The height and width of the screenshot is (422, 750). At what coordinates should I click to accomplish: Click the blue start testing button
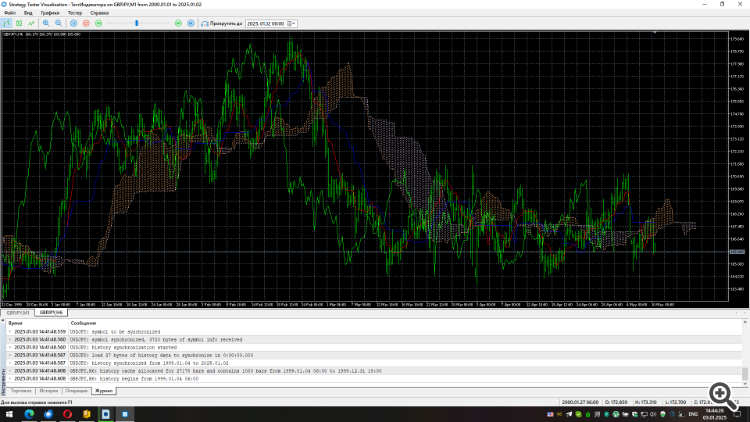point(74,23)
